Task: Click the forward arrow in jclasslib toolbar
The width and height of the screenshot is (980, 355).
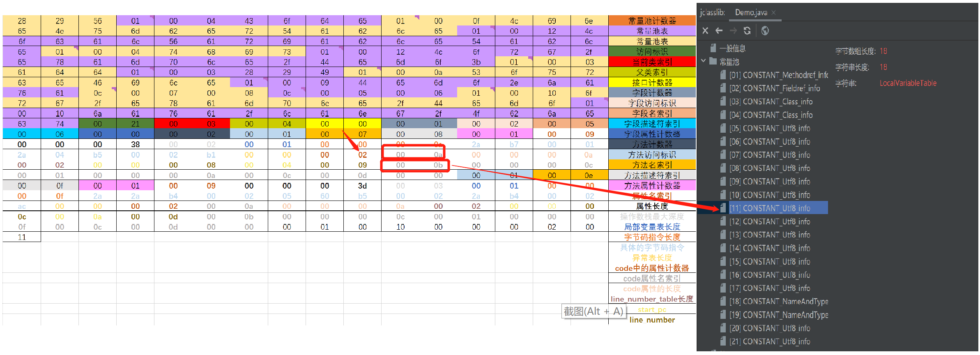Action: 733,31
